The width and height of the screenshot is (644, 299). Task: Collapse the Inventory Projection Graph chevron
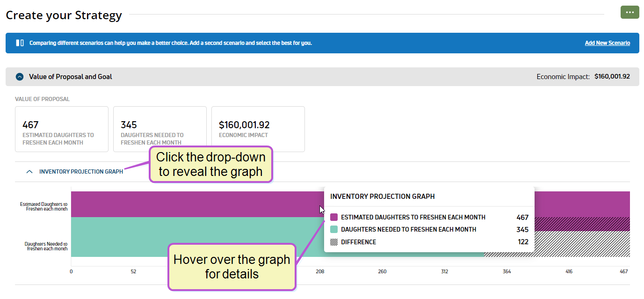(x=29, y=172)
